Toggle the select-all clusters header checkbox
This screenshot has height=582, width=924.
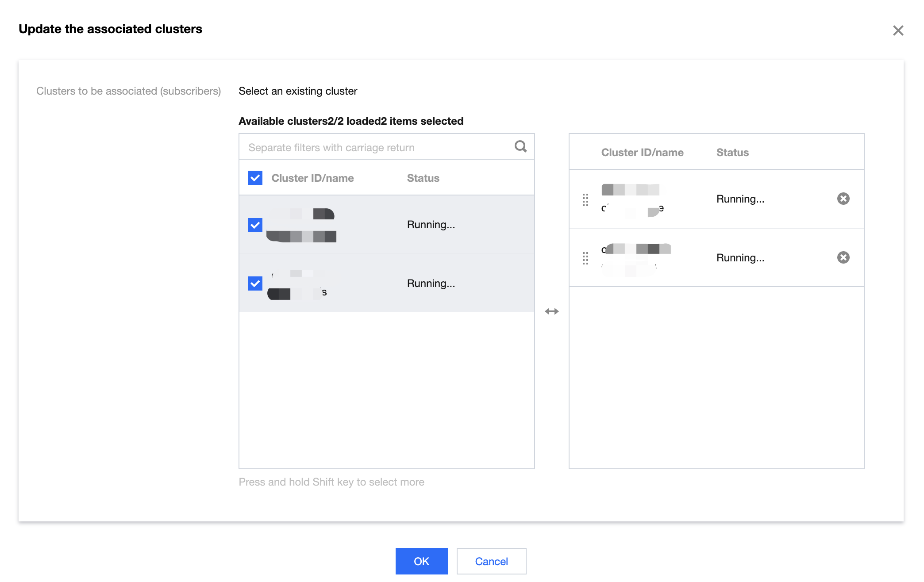255,178
